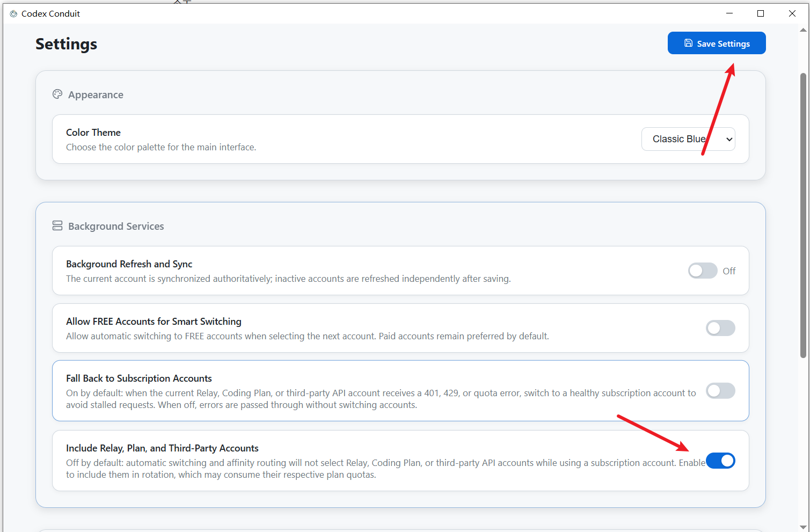Click the Codex Conduit app icon
Image resolution: width=810 pixels, height=532 pixels.
[x=13, y=13]
